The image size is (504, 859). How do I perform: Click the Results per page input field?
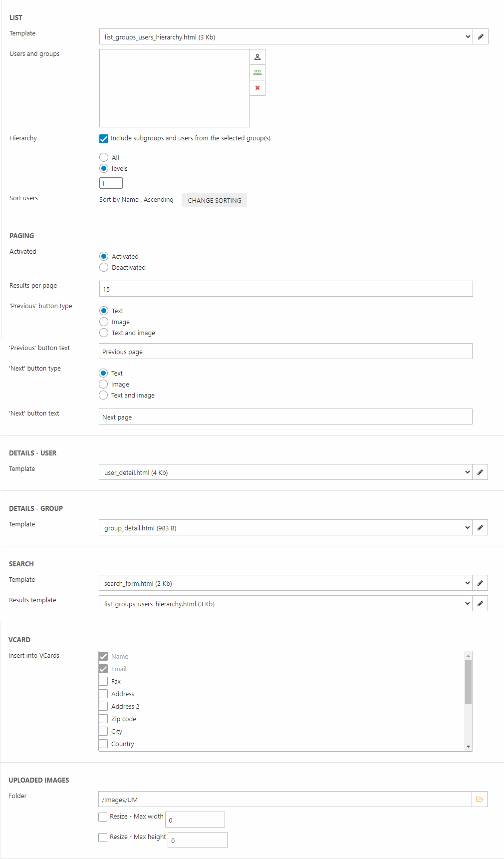[x=285, y=289]
